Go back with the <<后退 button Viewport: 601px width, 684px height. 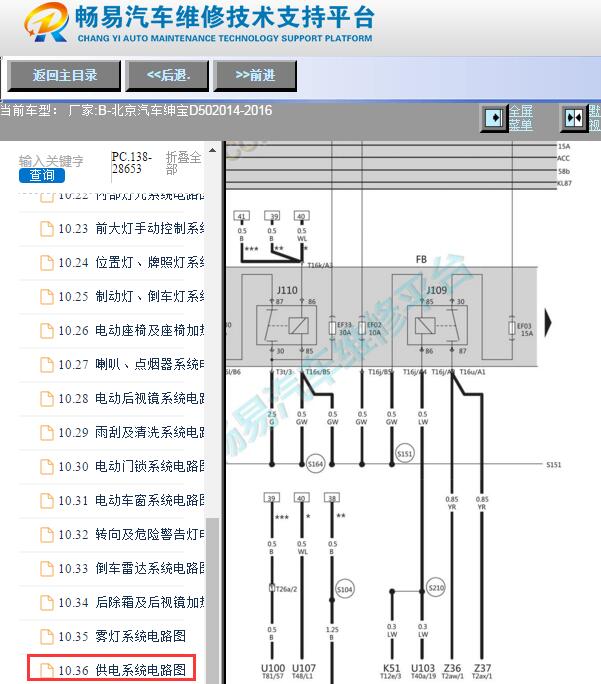coord(167,76)
